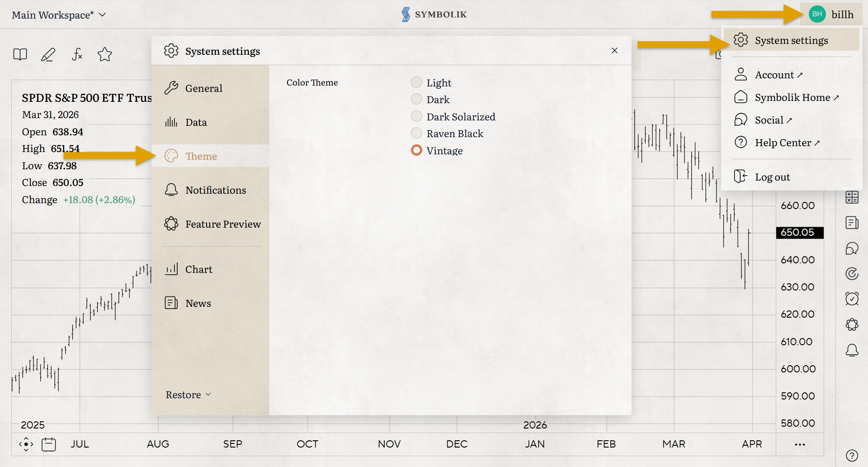Open the Account link

tap(774, 75)
